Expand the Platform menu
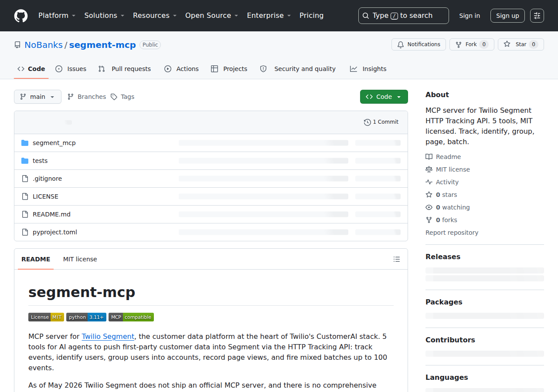The image size is (558, 392). (x=57, y=16)
